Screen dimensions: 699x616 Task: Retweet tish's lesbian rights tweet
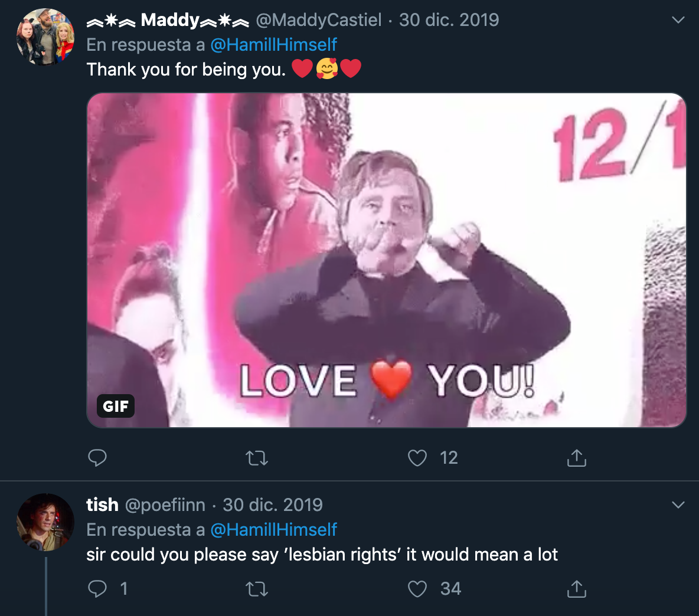pos(257,589)
